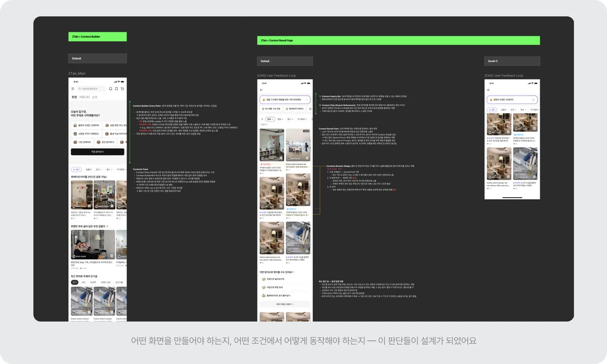Open the hamburger menu in the 2Tab_Main screen

point(73,88)
